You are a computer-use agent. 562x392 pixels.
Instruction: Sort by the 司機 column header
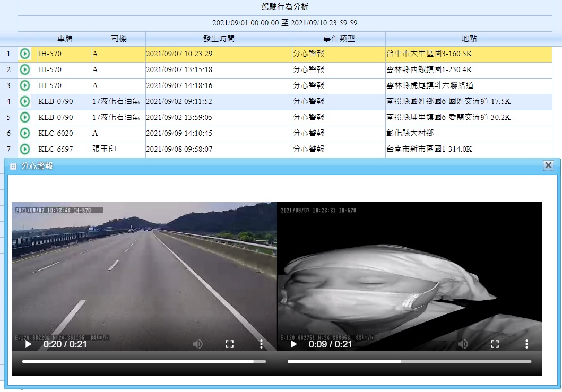point(119,39)
